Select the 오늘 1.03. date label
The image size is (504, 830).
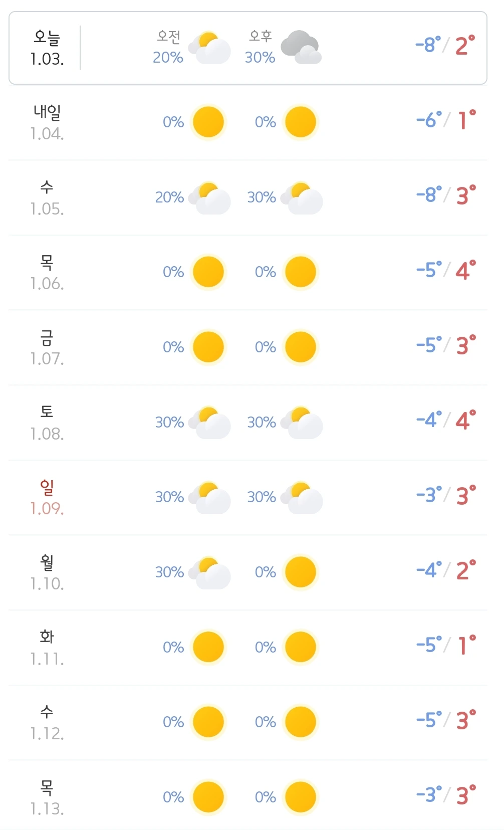coord(47,48)
